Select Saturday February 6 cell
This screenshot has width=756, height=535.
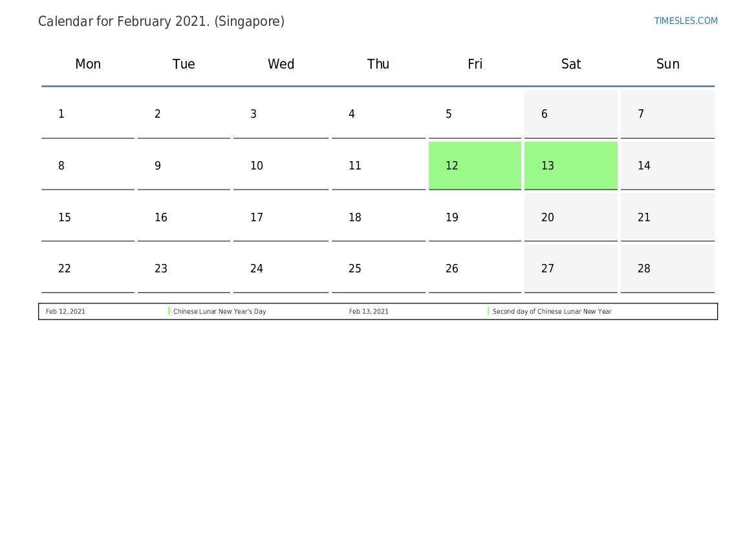(570, 115)
